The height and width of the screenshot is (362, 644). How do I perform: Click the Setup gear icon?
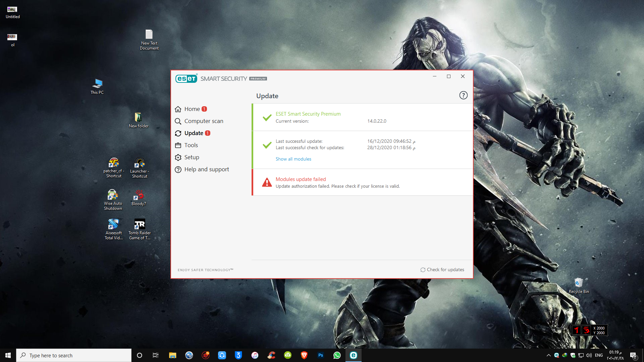pyautogui.click(x=178, y=157)
